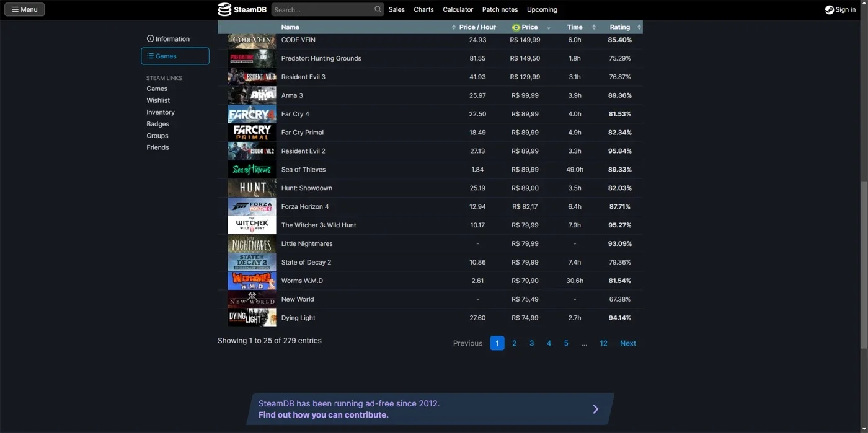Open the Sea of Thieves name link
This screenshot has width=868, height=433.
pyautogui.click(x=303, y=170)
